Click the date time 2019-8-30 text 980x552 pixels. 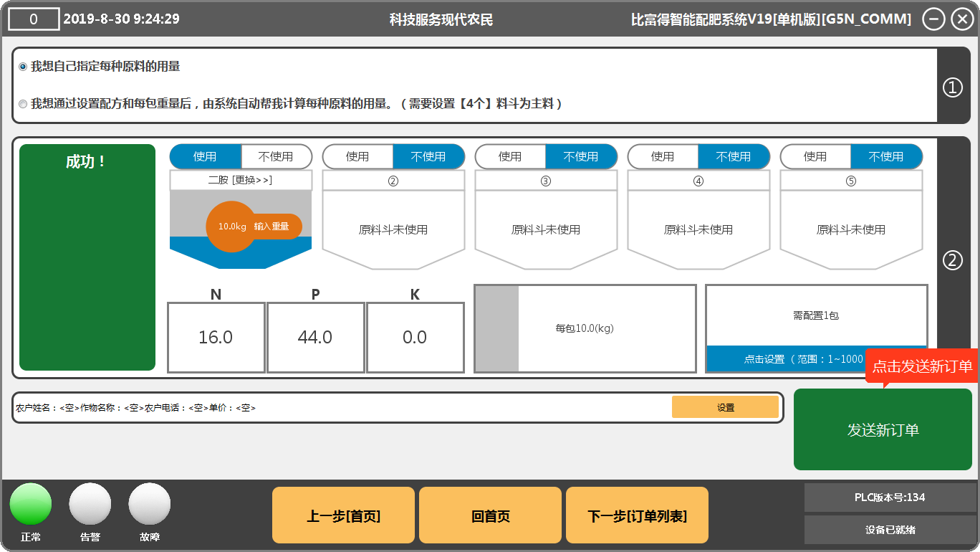(121, 19)
